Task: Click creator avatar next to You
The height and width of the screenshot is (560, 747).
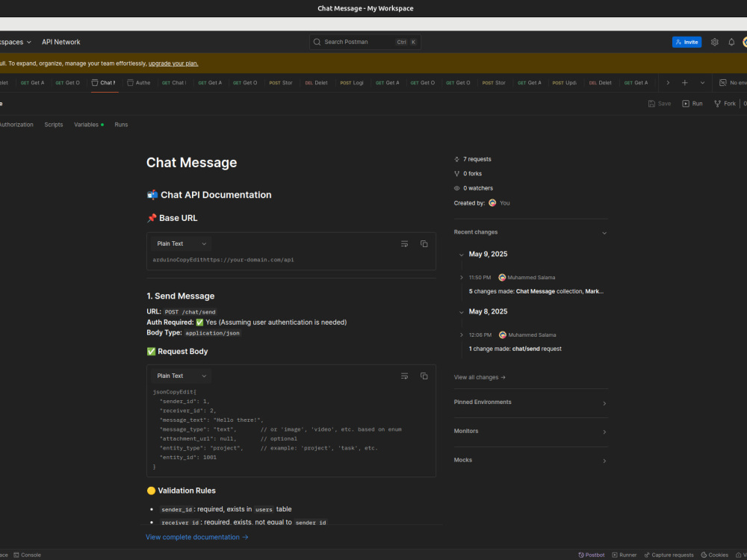Action: (492, 203)
